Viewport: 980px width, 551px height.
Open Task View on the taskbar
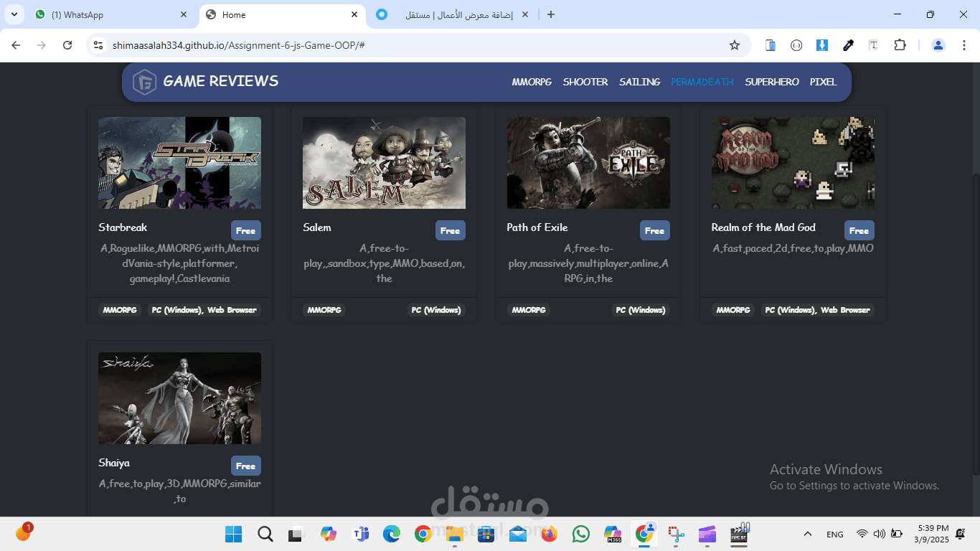(x=296, y=534)
